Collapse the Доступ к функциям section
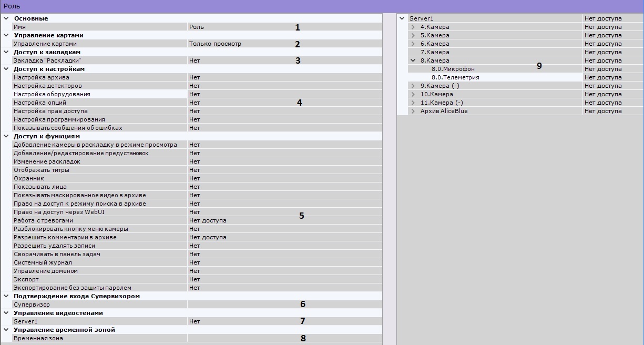The image size is (644, 345). coord(5,136)
